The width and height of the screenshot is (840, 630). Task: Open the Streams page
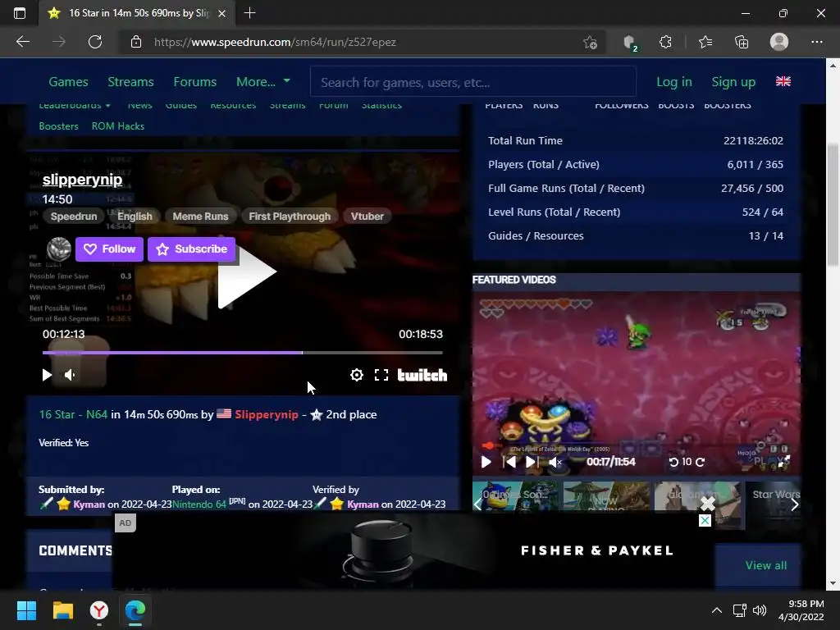(130, 82)
